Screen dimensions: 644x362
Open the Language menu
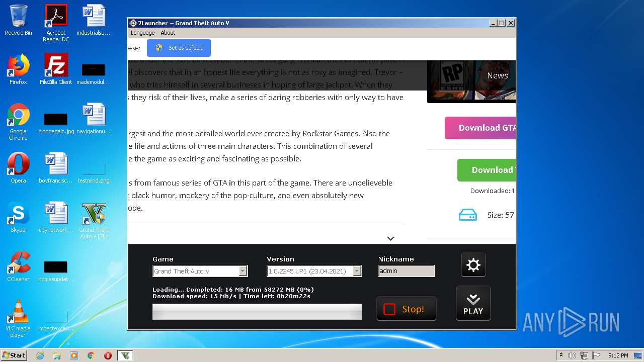pos(142,33)
